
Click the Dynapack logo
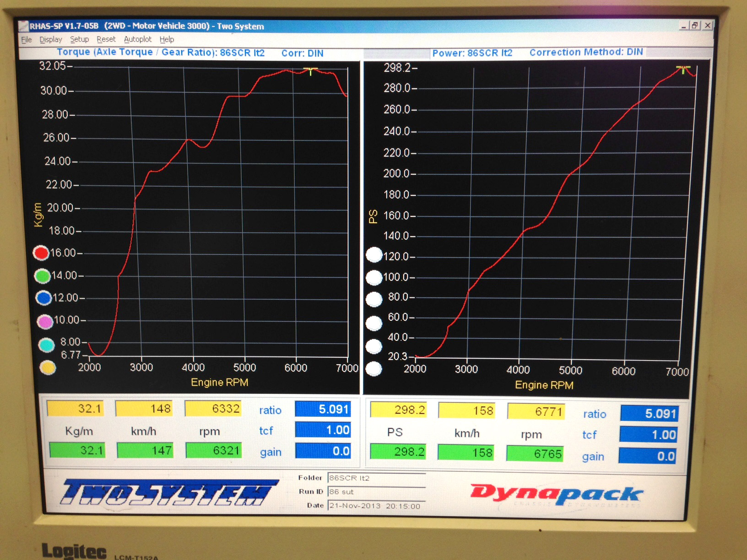557,494
